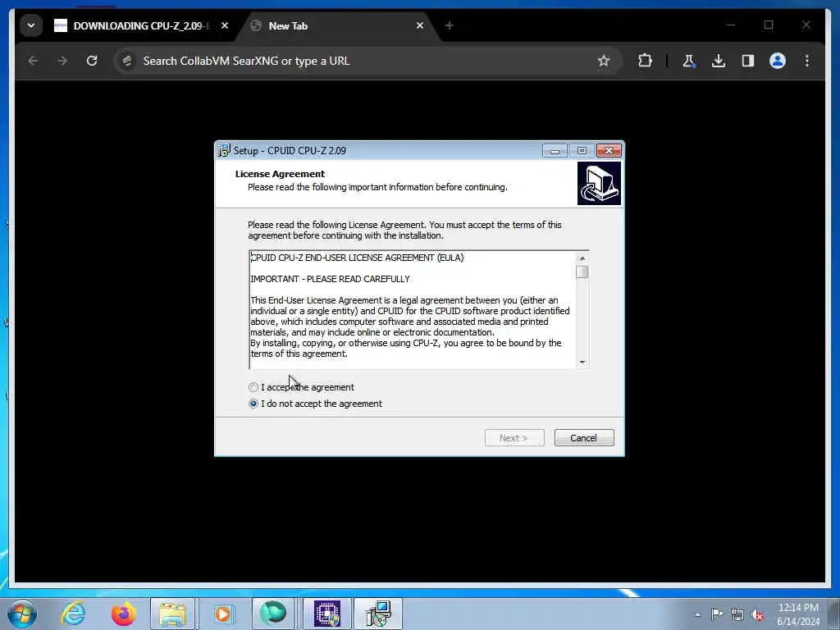Open the browser downloads panel
Image resolution: width=840 pixels, height=630 pixels.
pos(719,61)
